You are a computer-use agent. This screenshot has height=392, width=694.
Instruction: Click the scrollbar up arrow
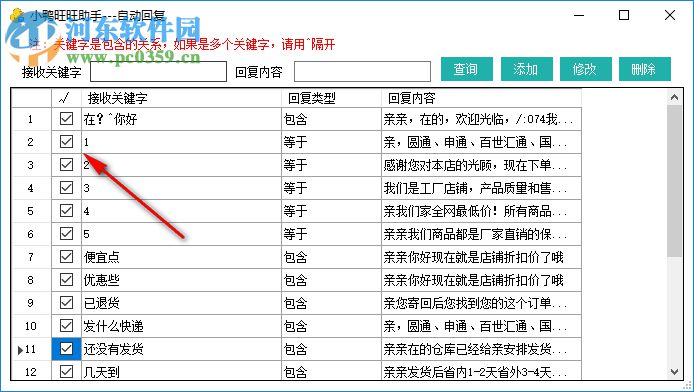675,97
